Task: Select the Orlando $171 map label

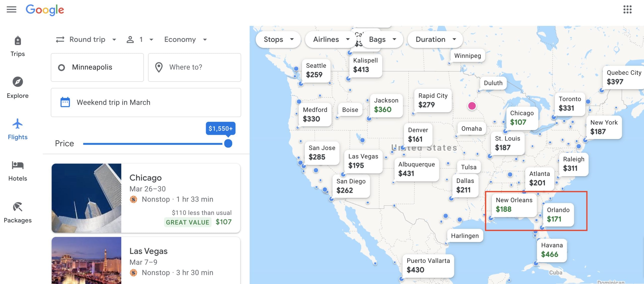Action: tap(558, 214)
